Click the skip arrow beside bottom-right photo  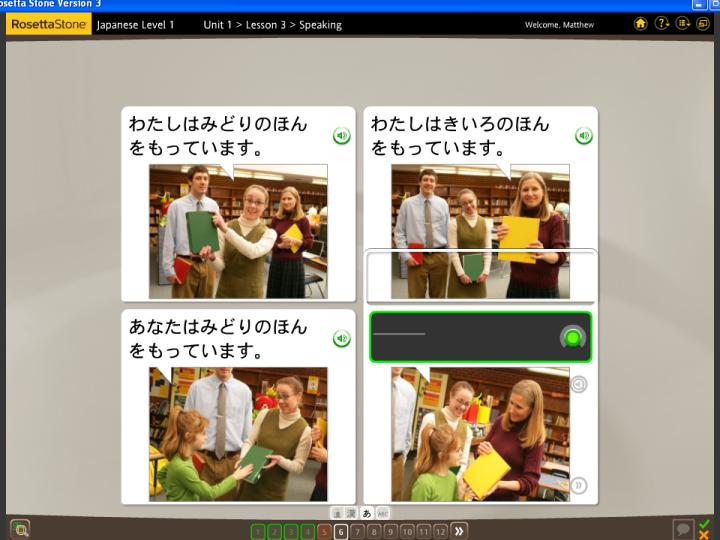point(578,486)
